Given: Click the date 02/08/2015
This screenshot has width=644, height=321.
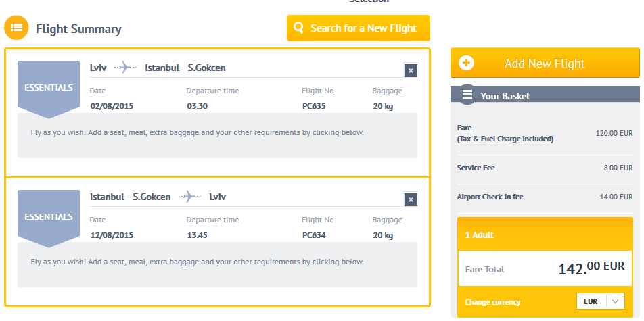Looking at the screenshot, I should click(112, 106).
